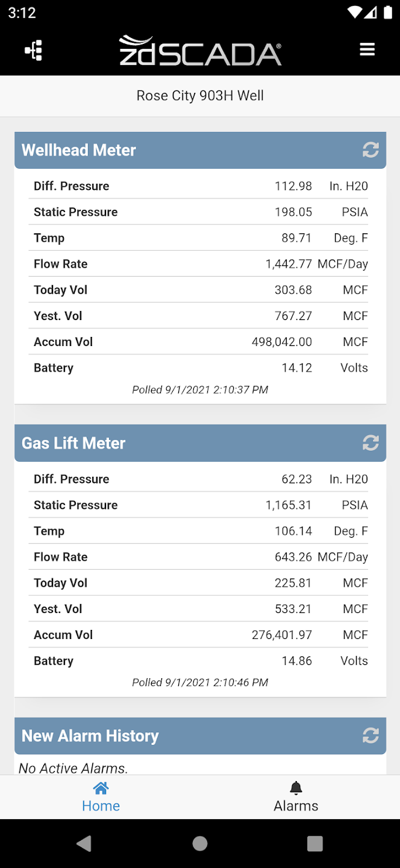The height and width of the screenshot is (868, 400).
Task: Switch to the Home tab
Action: (x=101, y=797)
